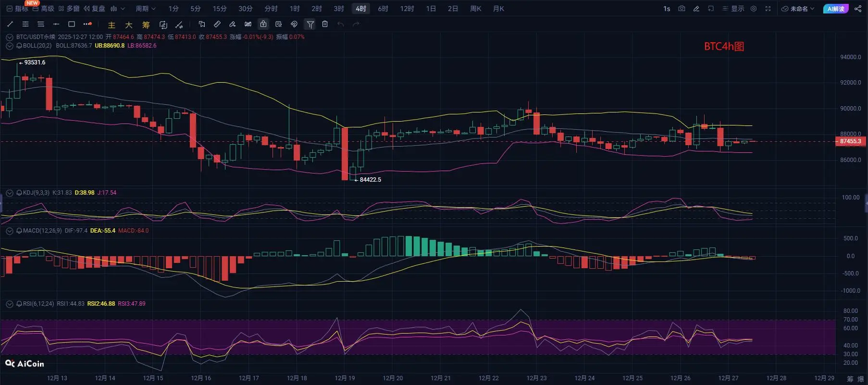
Task: Click the undo arrow
Action: point(340,24)
